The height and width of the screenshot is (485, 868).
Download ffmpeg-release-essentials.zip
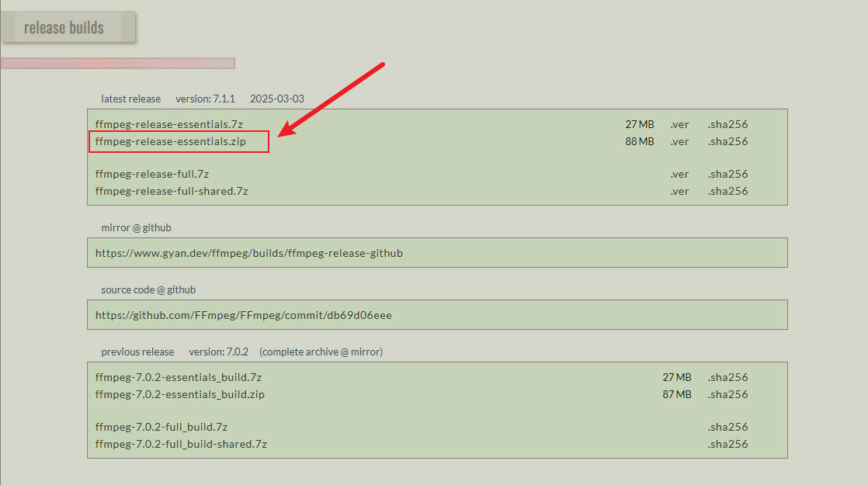click(171, 141)
